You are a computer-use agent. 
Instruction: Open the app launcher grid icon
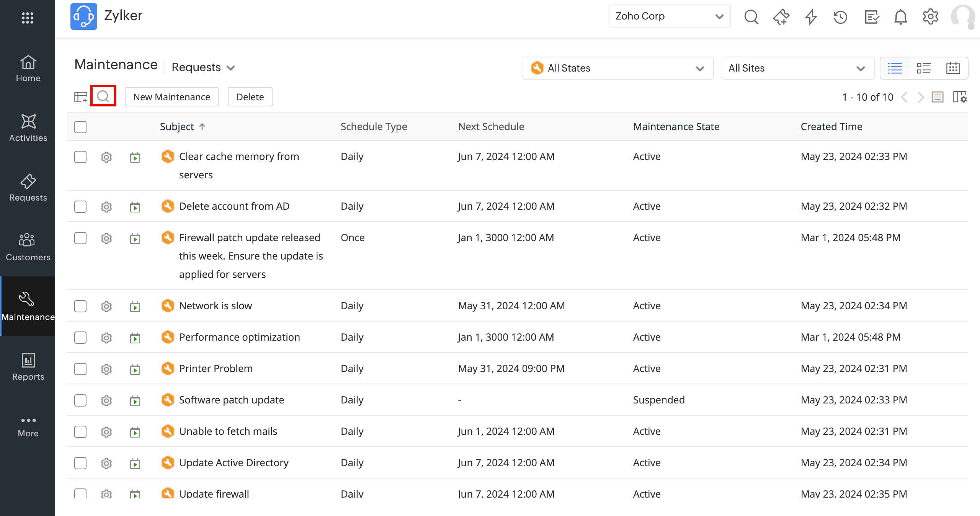tap(27, 18)
